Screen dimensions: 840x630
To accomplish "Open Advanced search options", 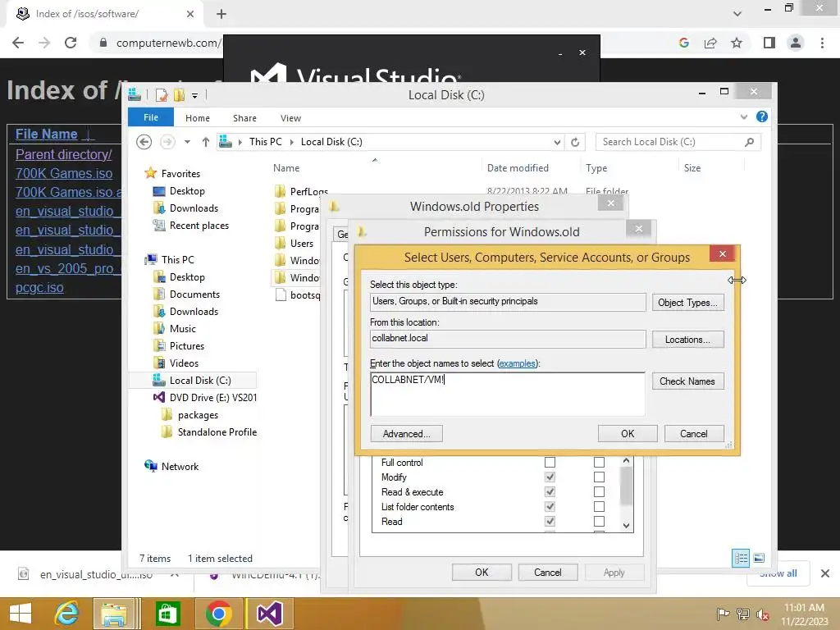I will point(407,434).
